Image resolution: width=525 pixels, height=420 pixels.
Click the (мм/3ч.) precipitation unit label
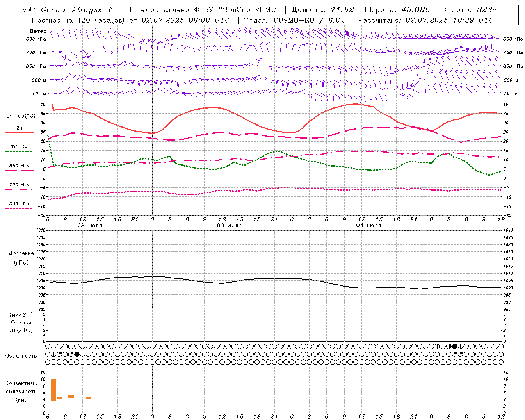click(x=21, y=315)
